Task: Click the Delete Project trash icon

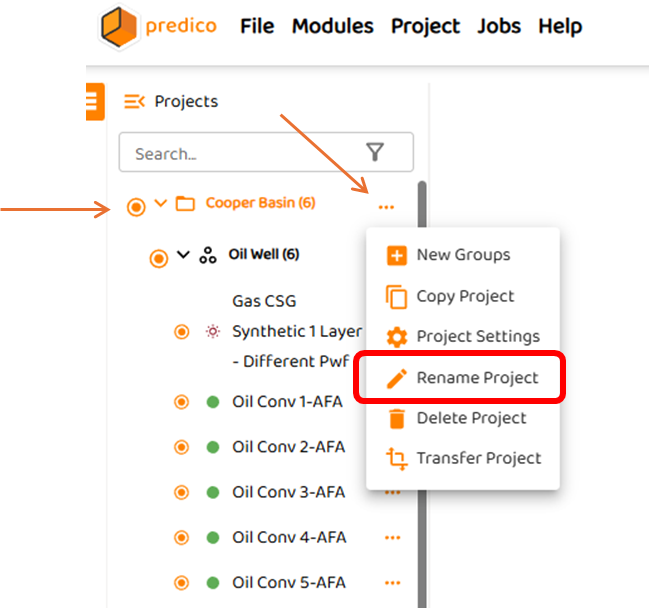Action: [x=397, y=418]
